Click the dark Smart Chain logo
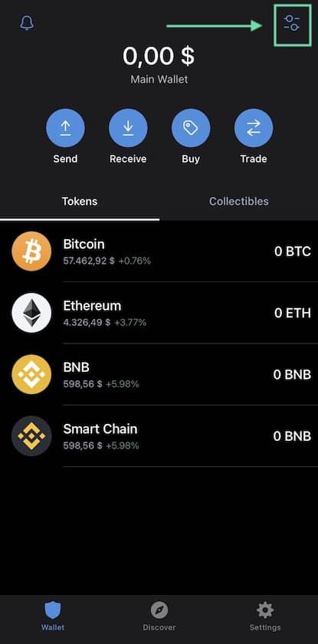 point(31,436)
